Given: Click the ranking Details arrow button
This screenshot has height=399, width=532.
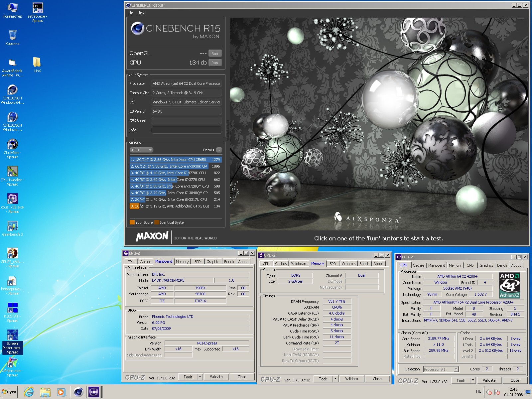Looking at the screenshot, I should click(219, 150).
